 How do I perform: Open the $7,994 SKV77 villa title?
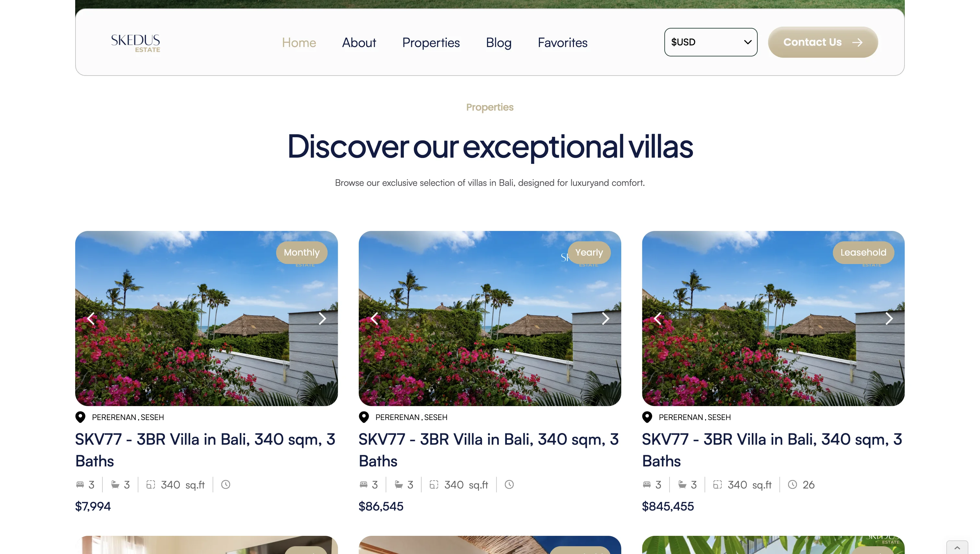pos(205,450)
